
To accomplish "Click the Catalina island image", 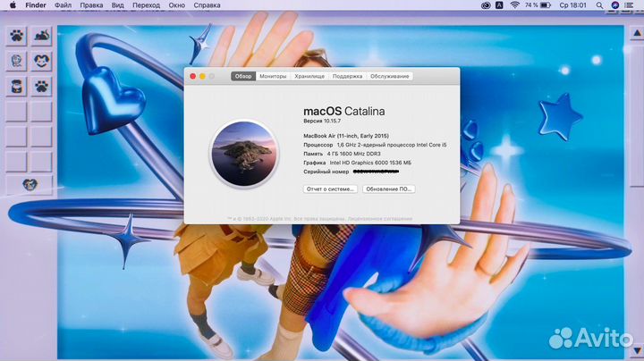I will 244,154.
